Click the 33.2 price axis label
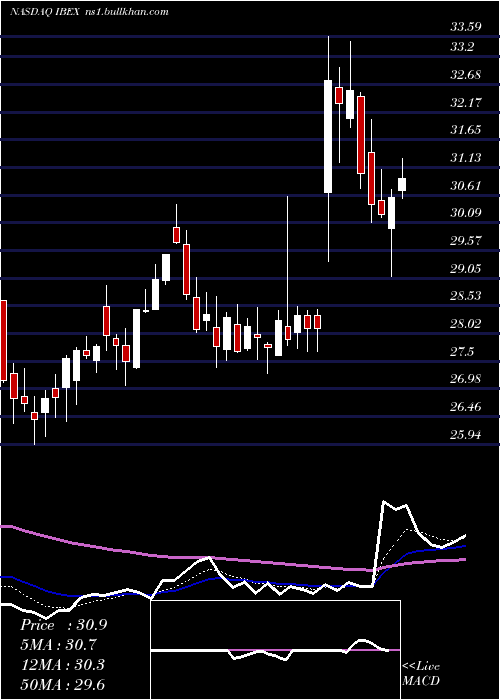The image size is (500, 700). tap(462, 46)
